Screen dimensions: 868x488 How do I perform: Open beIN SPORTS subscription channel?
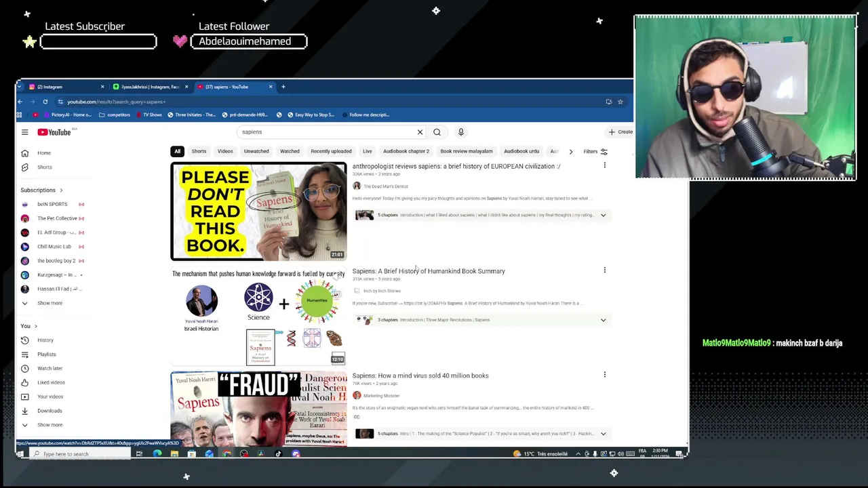[x=52, y=204]
